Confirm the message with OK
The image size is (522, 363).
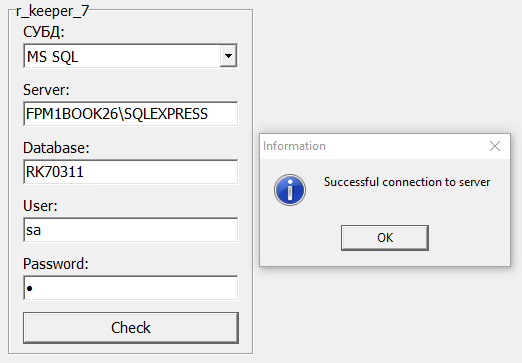click(385, 238)
